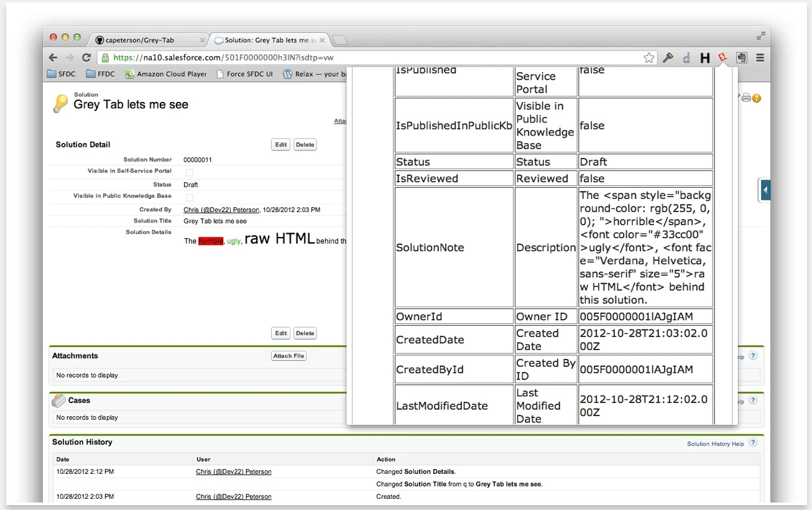Close the capeterson/Grey-Tab tab

[x=202, y=40]
